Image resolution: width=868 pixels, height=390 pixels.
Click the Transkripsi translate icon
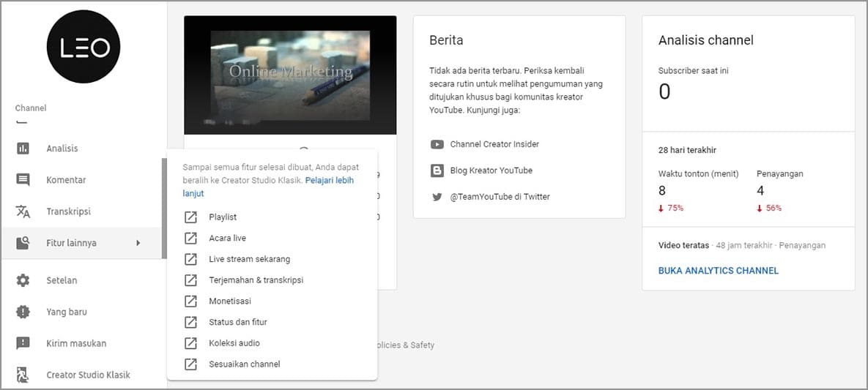(x=23, y=211)
